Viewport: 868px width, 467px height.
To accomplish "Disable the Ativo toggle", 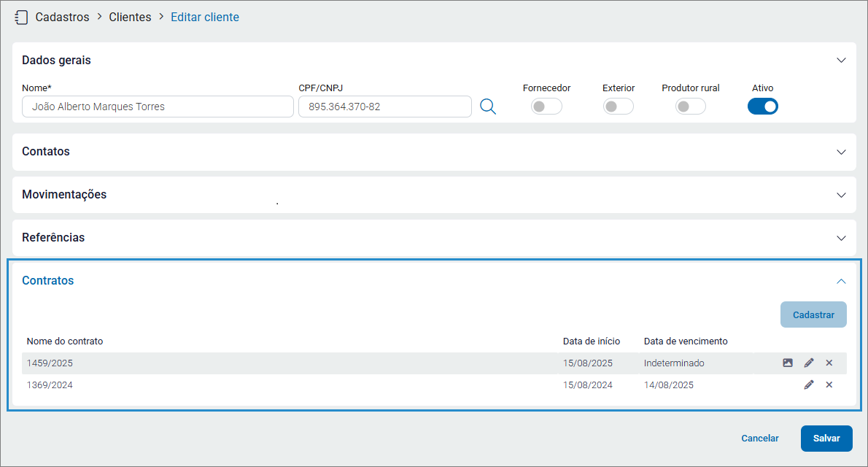I will pyautogui.click(x=762, y=107).
